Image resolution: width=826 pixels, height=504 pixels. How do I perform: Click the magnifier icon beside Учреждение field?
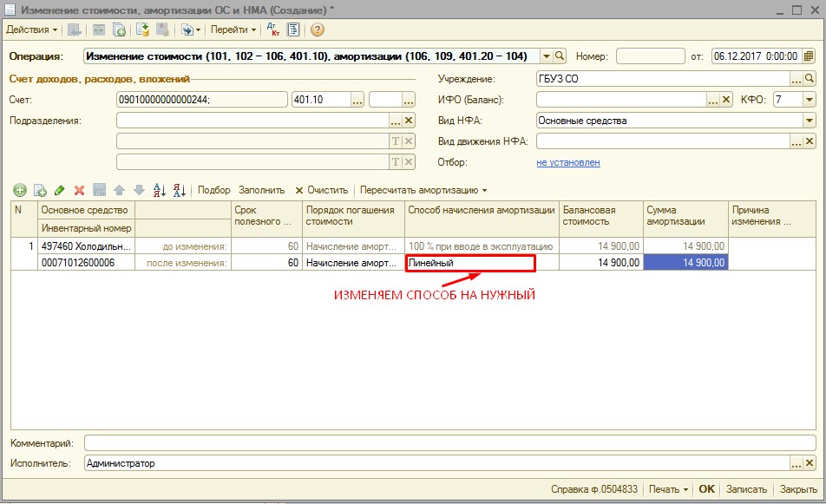tap(810, 78)
